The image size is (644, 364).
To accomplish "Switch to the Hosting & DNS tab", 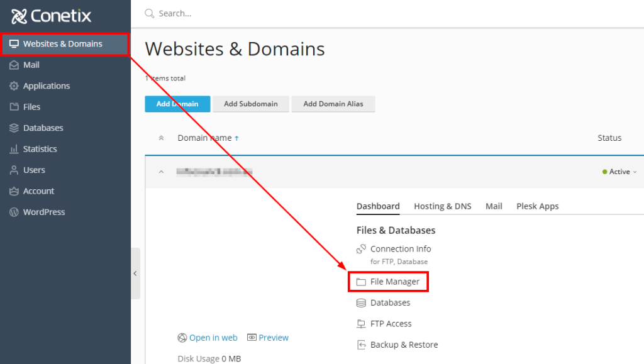I will coord(443,206).
